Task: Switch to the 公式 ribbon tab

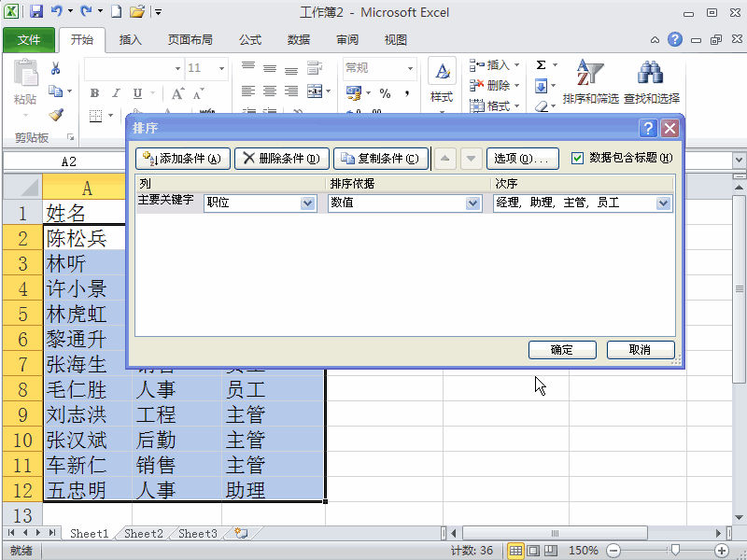Action: pos(250,40)
